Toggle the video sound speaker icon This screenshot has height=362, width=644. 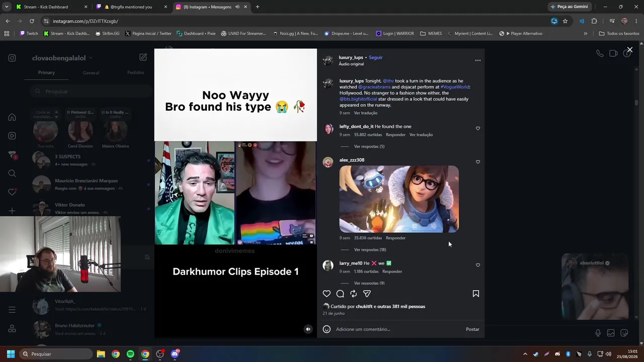click(308, 329)
